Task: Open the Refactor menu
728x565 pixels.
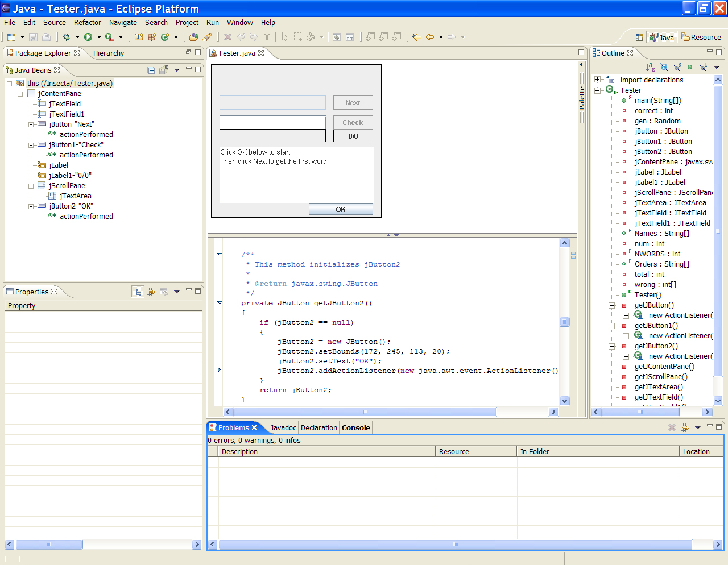Action: (87, 23)
